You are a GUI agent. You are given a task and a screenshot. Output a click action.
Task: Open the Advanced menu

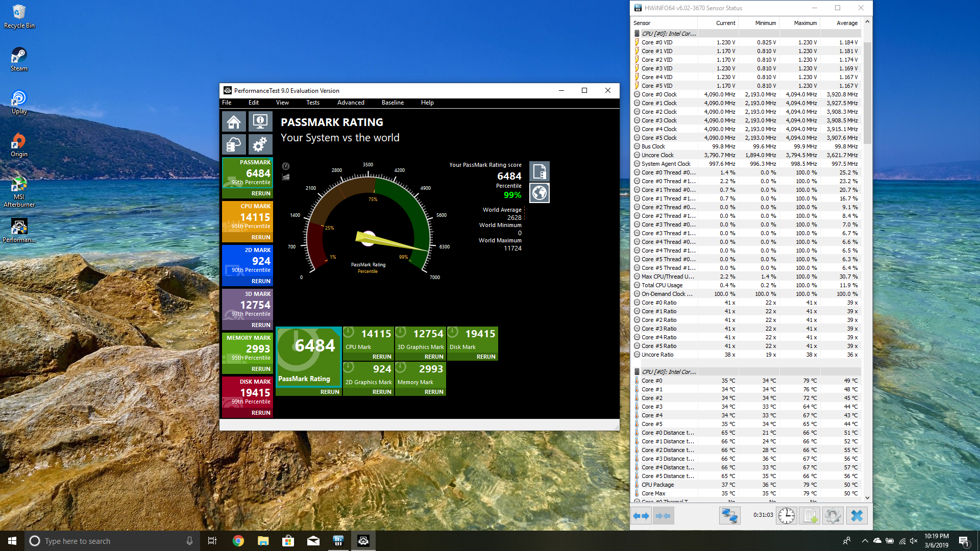click(x=351, y=103)
